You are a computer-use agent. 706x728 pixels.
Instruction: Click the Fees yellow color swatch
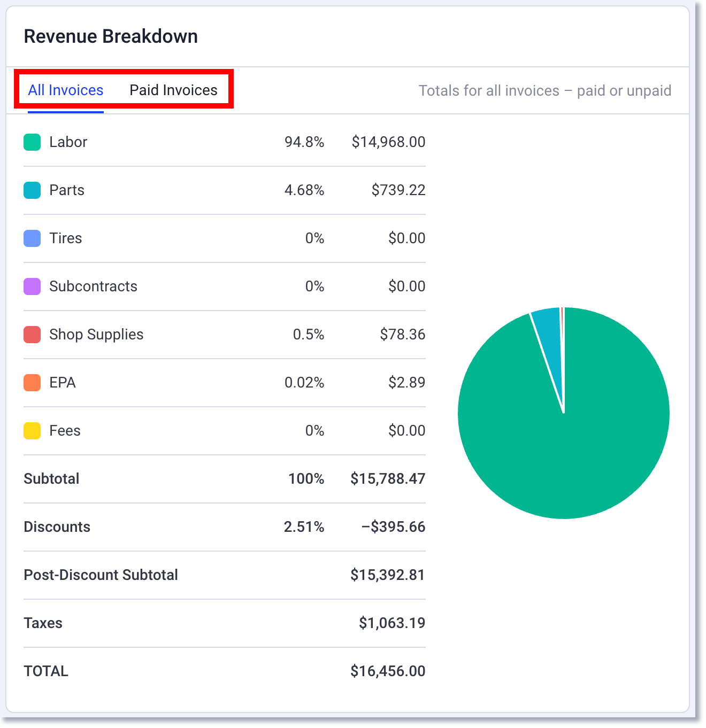click(x=32, y=430)
